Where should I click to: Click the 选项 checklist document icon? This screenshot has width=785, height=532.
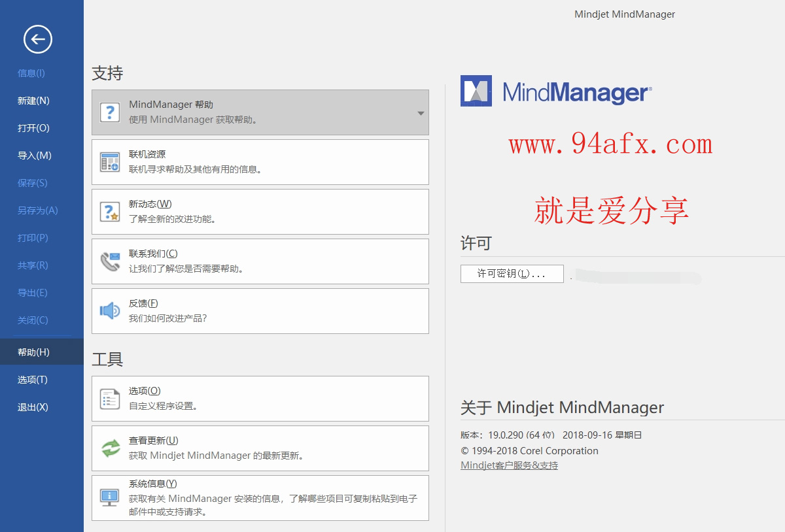110,399
